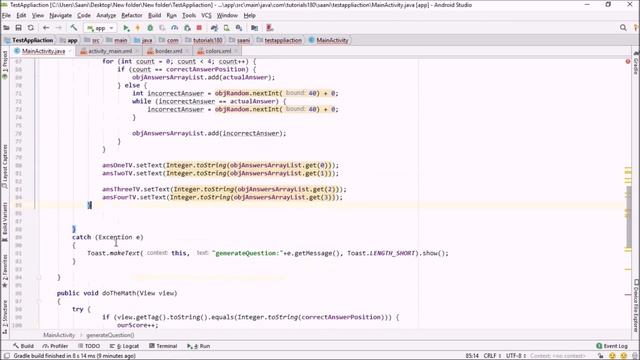This screenshot has width=640, height=360.
Task: Open AVD Manager device icon
Action: 227,28
